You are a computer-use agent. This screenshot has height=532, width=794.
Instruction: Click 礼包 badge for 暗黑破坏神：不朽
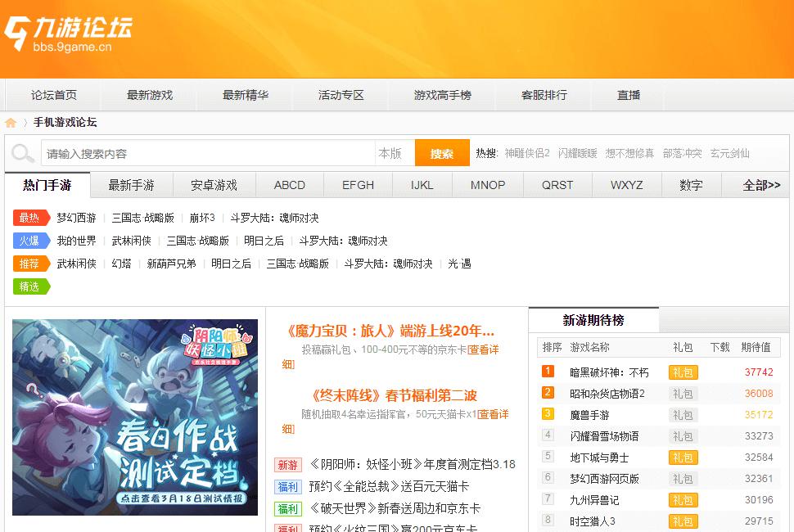[683, 372]
